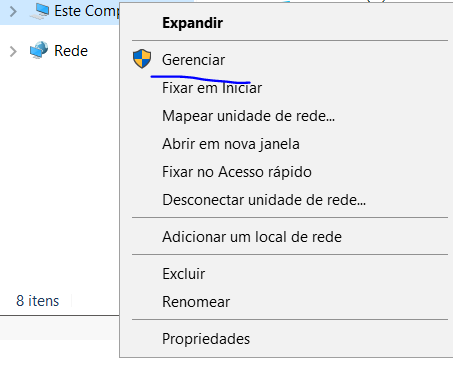This screenshot has width=453, height=367.
Task: Select the Este Computador tree item label
Action: (87, 11)
